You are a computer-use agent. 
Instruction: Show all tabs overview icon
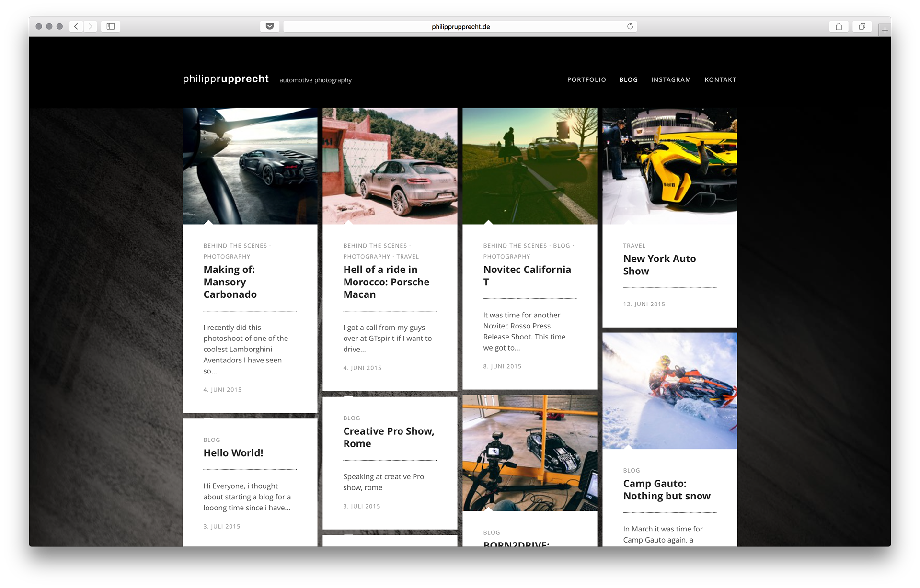(862, 26)
